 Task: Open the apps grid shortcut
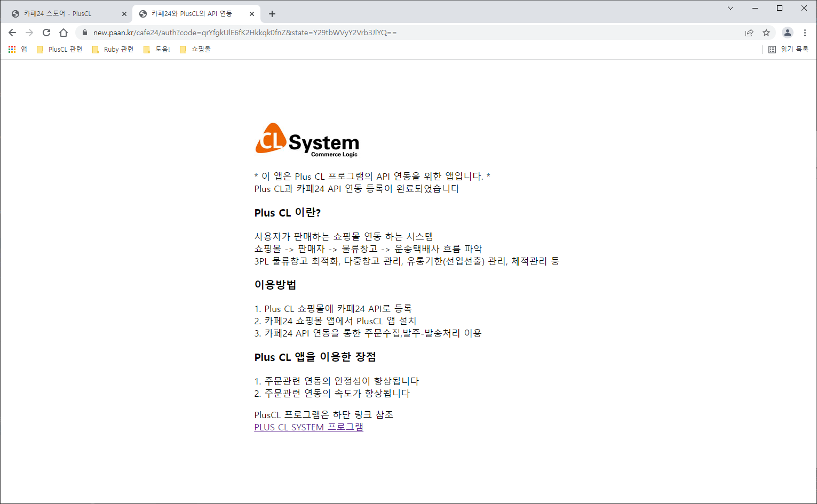pos(18,49)
